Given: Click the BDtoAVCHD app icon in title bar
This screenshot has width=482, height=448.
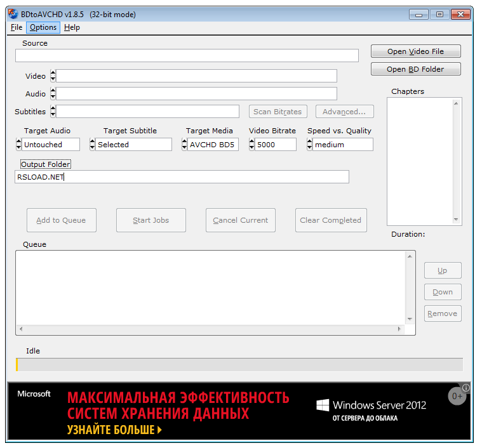Looking at the screenshot, I should pyautogui.click(x=13, y=14).
